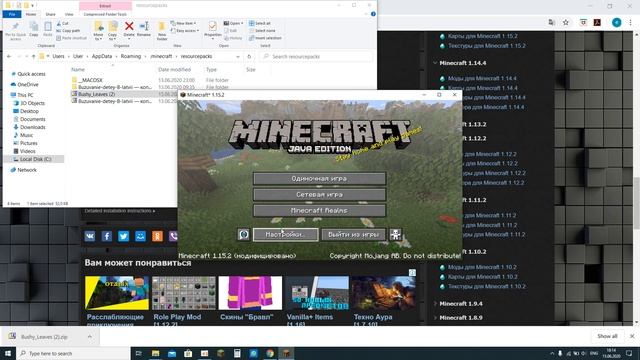640x360 pixels.
Task: Open Техно Аура thumbnail on webpage
Action: (384, 293)
